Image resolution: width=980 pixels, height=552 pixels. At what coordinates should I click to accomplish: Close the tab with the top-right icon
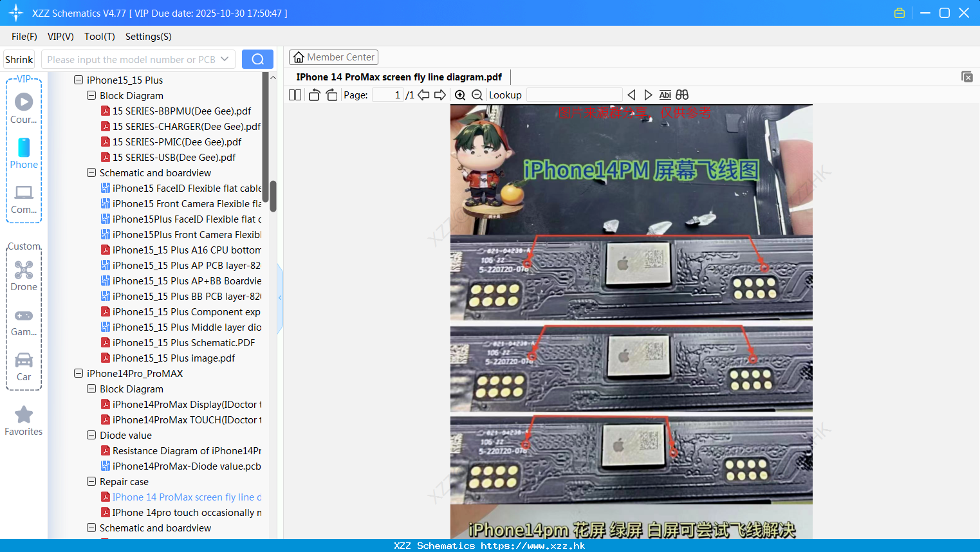pos(967,77)
